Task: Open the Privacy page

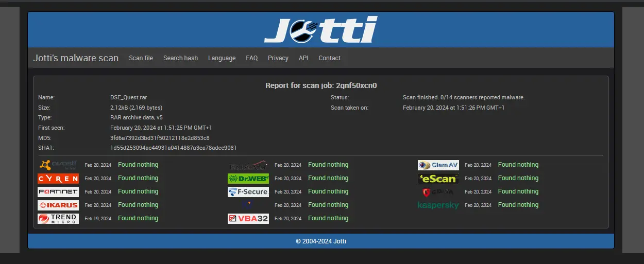Action: (x=278, y=58)
